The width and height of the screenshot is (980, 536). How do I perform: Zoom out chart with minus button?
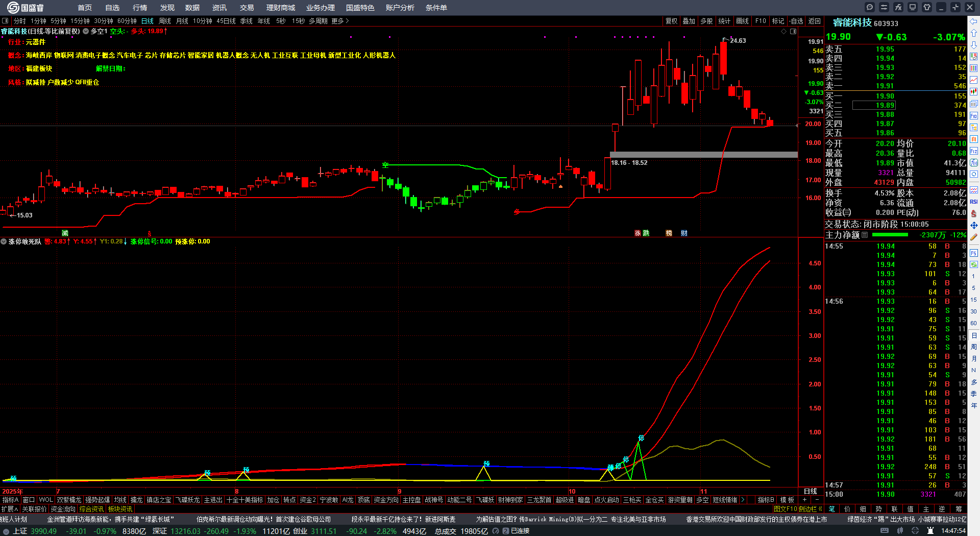pos(817,500)
